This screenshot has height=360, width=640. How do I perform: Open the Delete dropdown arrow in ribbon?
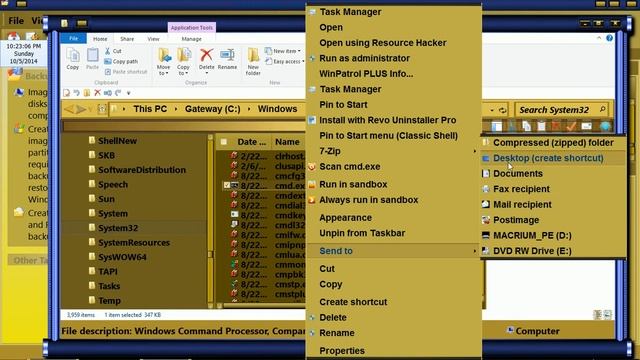tap(207, 73)
